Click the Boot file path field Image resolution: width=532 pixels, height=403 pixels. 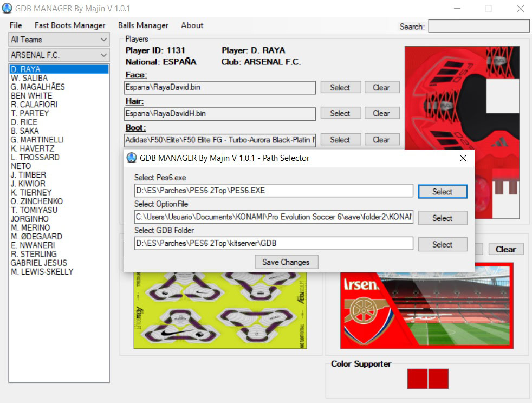pos(220,140)
